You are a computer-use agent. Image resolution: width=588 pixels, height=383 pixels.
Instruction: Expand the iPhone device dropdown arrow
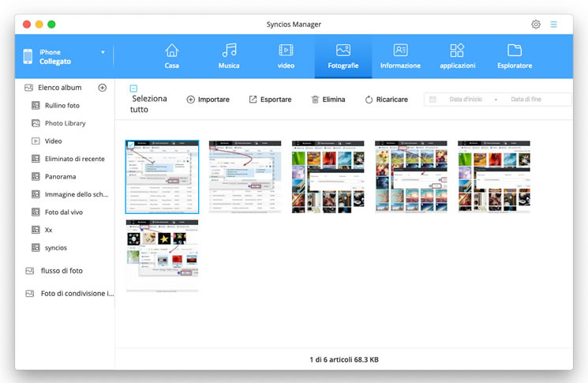point(103,52)
